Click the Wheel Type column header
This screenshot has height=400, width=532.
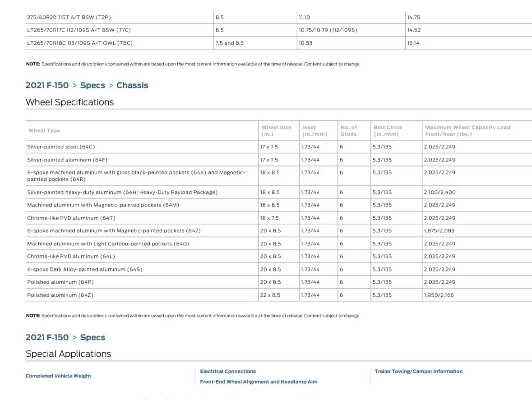44,131
